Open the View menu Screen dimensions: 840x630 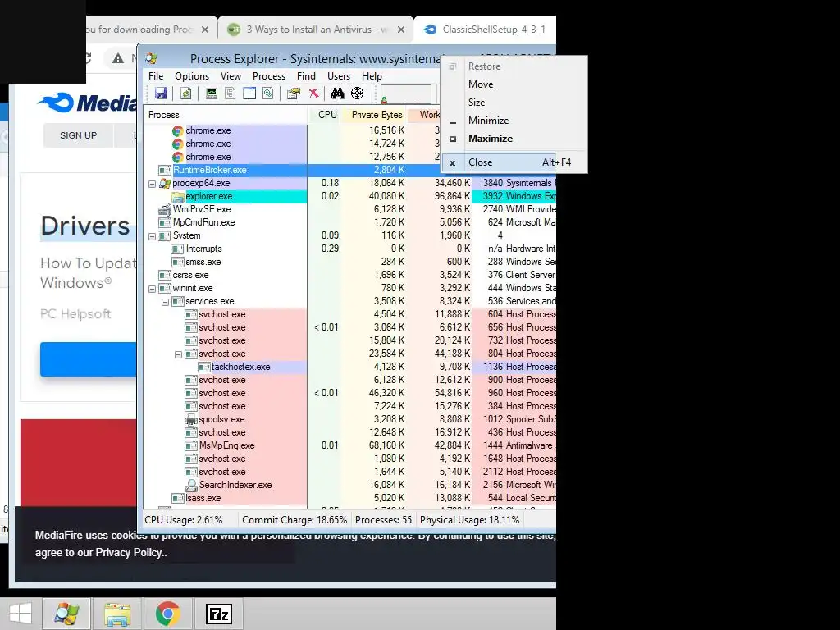point(231,76)
